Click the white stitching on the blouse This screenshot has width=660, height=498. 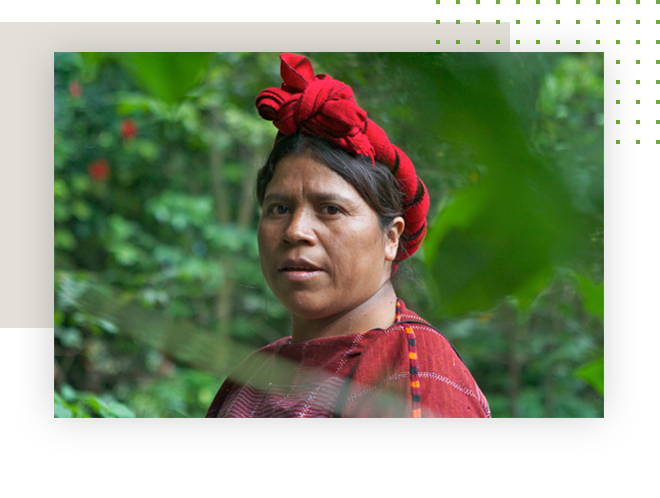(x=438, y=381)
